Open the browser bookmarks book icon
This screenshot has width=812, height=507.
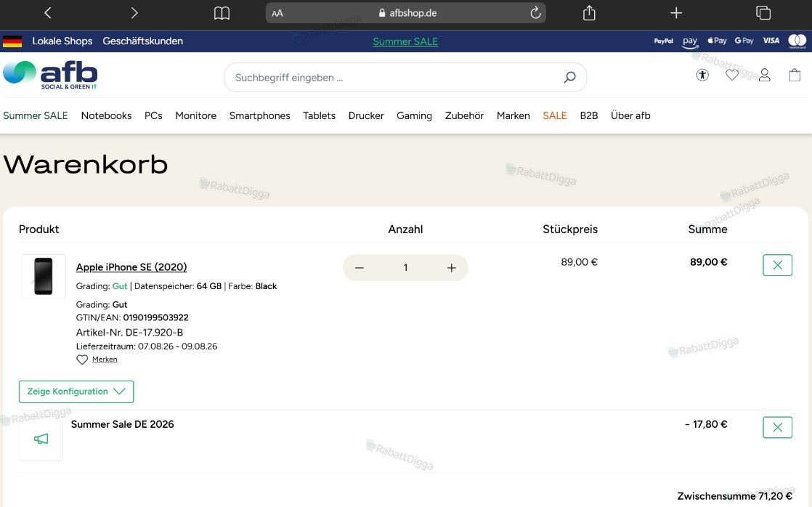222,13
